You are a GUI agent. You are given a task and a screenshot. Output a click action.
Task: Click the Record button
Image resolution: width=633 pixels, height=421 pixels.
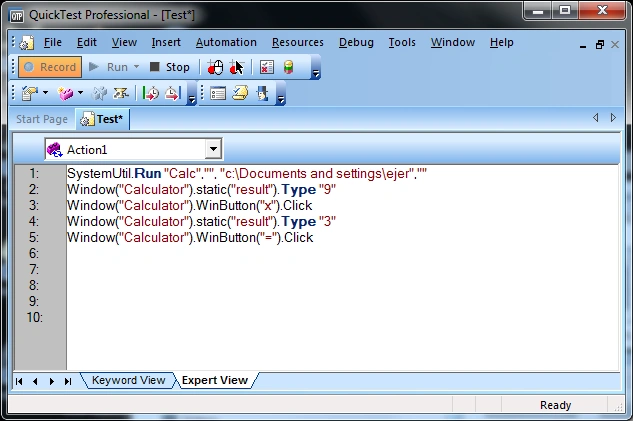(x=50, y=67)
